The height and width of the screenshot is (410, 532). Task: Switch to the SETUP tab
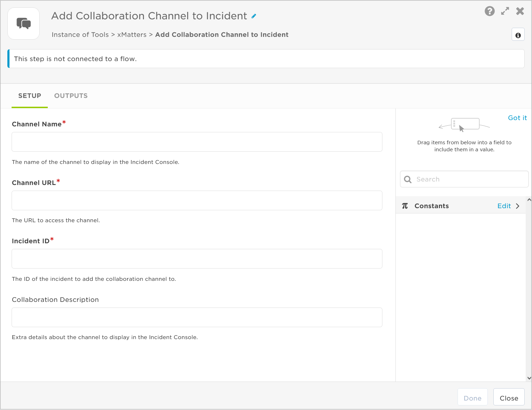(29, 96)
